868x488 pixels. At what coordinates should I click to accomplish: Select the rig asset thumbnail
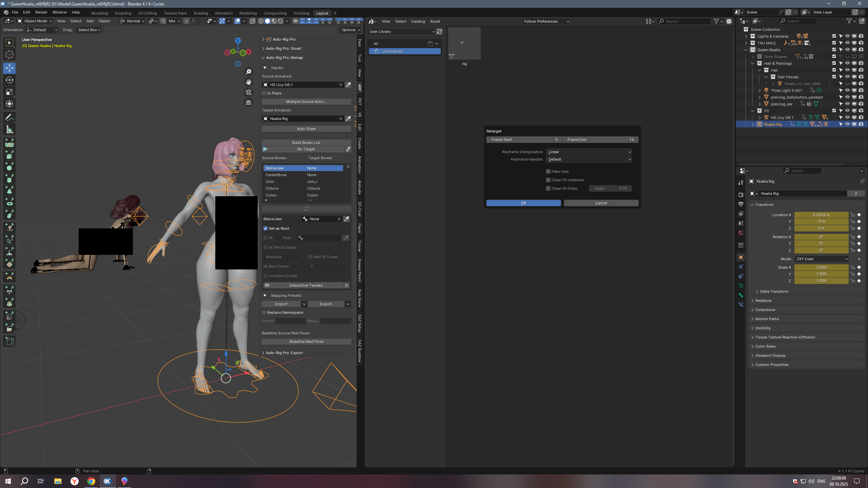point(464,43)
